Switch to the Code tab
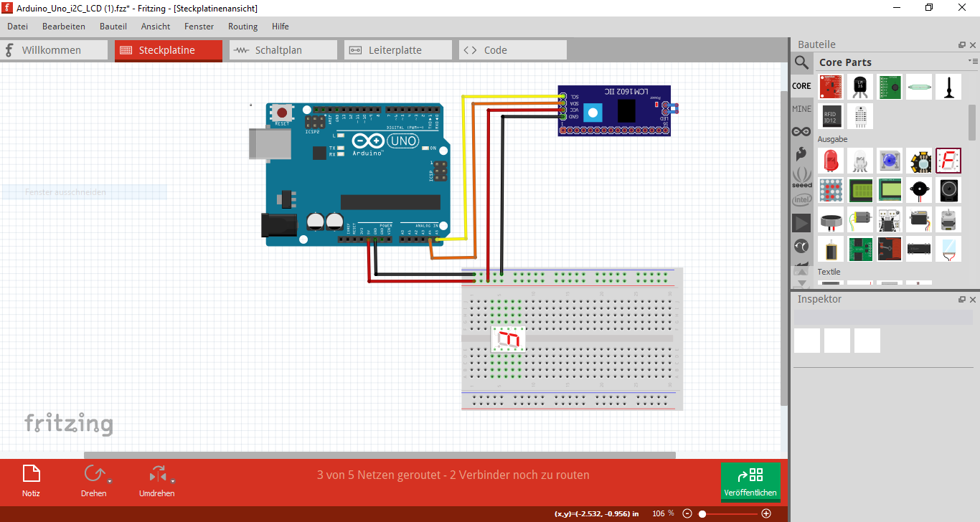The width and height of the screenshot is (980, 522). pos(513,50)
